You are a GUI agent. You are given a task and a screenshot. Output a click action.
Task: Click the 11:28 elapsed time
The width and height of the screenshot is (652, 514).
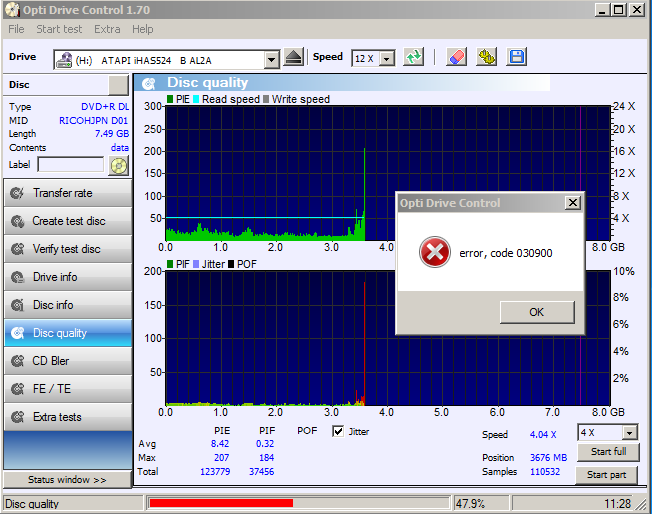pos(617,504)
